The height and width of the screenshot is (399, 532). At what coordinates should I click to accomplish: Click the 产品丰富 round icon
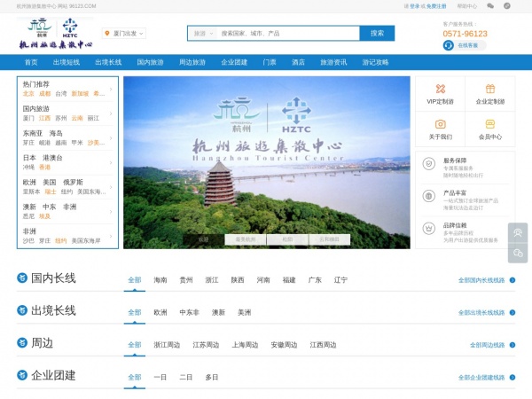429,196
